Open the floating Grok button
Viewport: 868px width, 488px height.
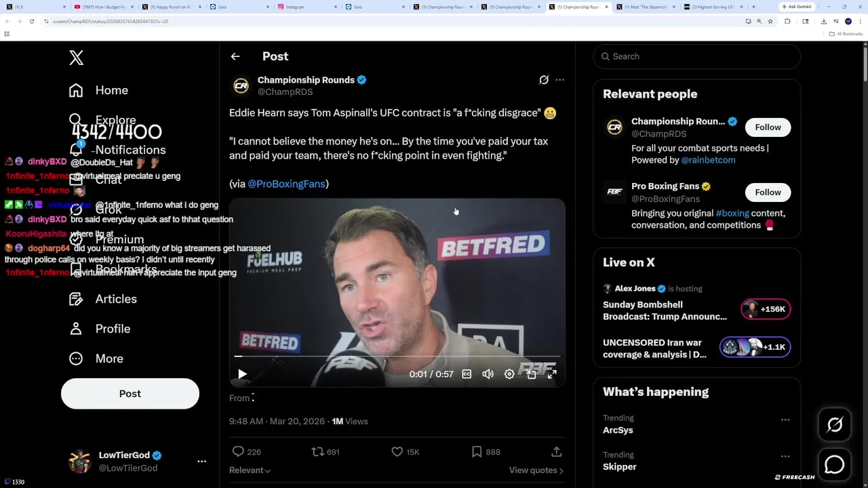point(835,425)
